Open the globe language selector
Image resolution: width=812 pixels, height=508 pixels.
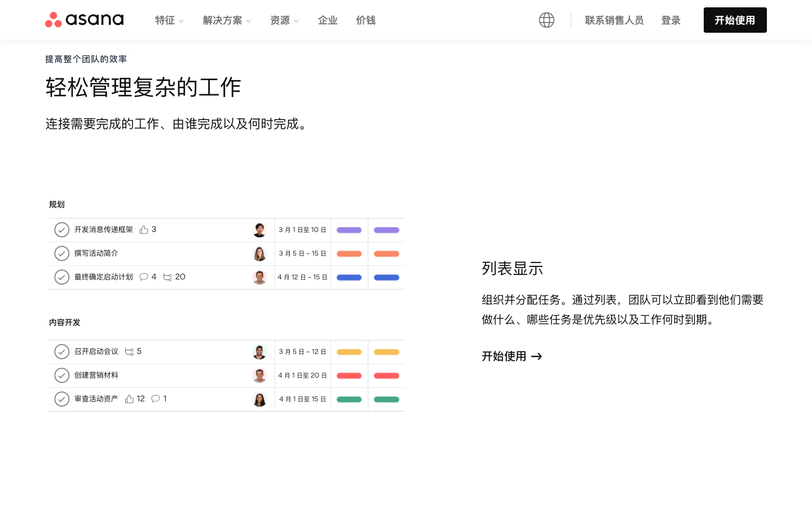(546, 20)
